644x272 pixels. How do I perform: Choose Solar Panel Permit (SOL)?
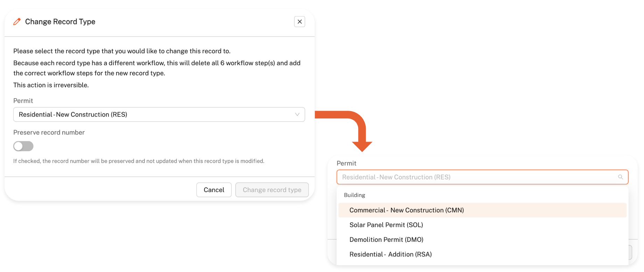(x=386, y=225)
